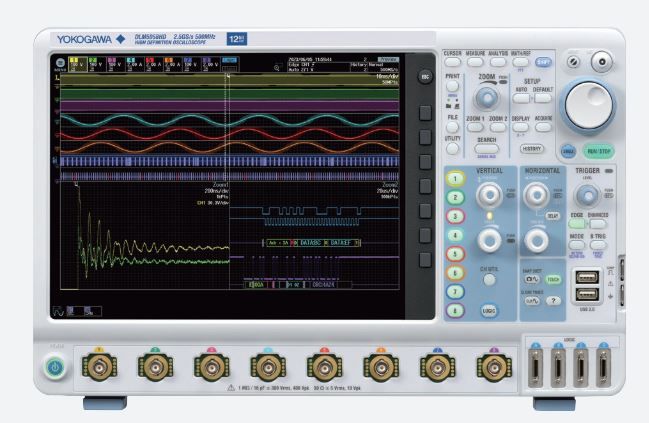The height and width of the screenshot is (423, 649).
Task: Hit the round set button beside the reset key
Action: tap(601, 62)
